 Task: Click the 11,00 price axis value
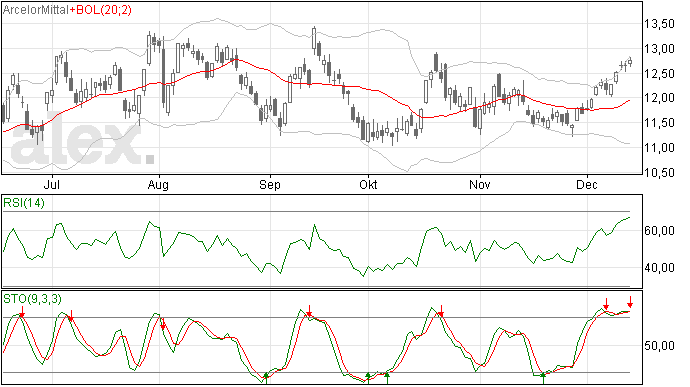coord(659,148)
